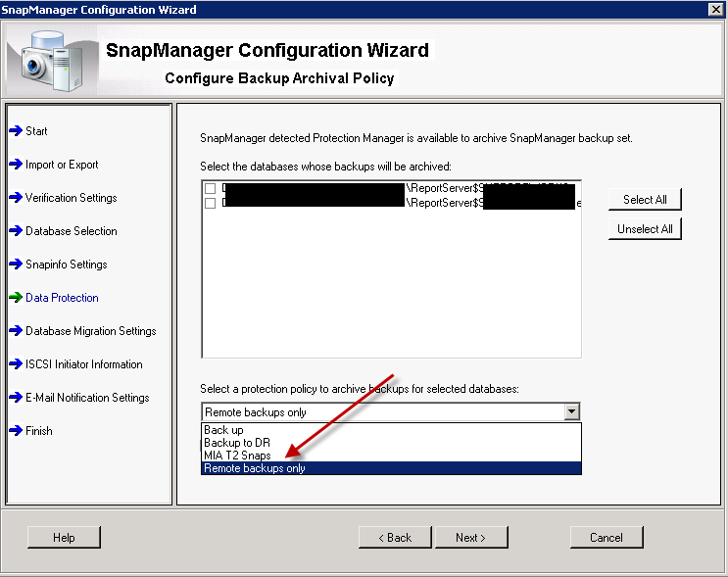Go to ISCSI Initiator Information step
The image size is (728, 577).
pyautogui.click(x=84, y=364)
